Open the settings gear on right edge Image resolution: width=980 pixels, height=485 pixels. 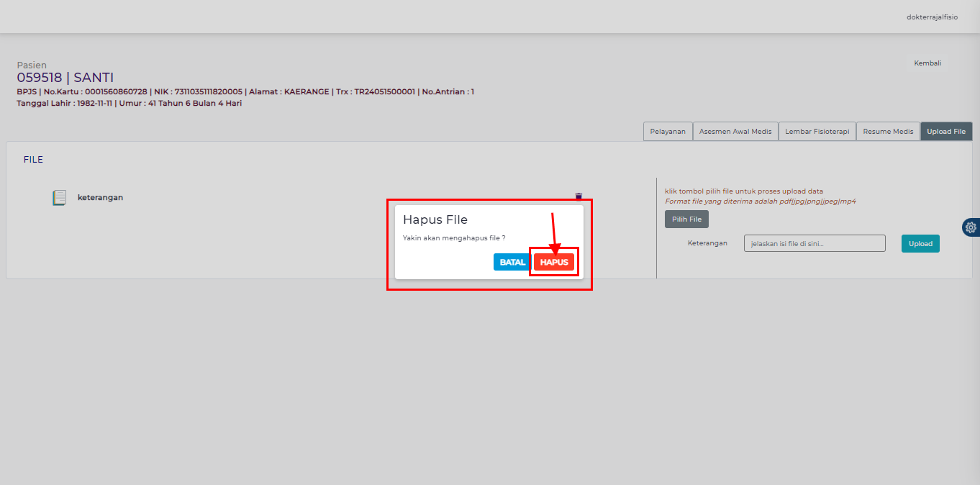pyautogui.click(x=971, y=227)
